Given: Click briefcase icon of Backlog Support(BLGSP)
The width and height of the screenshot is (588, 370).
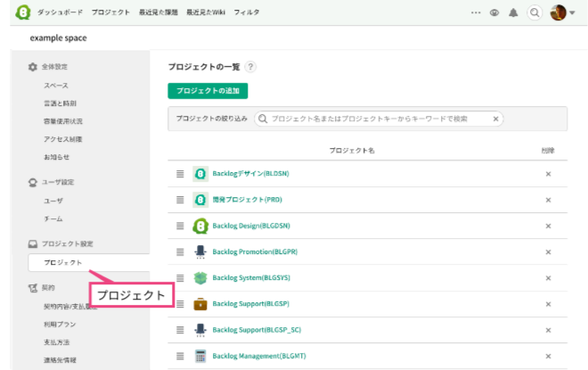Looking at the screenshot, I should pos(200,304).
